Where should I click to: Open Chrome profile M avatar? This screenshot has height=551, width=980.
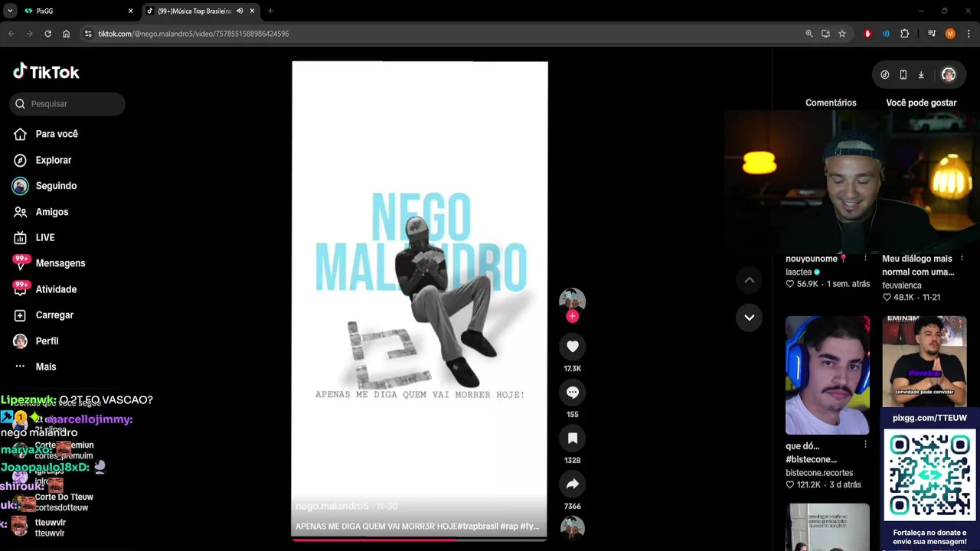coord(950,34)
